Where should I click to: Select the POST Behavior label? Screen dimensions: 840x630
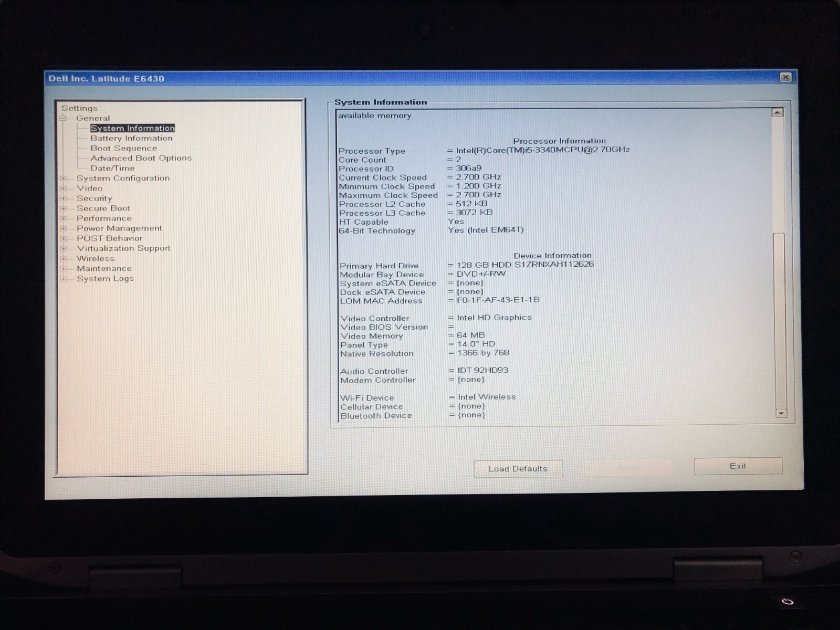(x=109, y=238)
